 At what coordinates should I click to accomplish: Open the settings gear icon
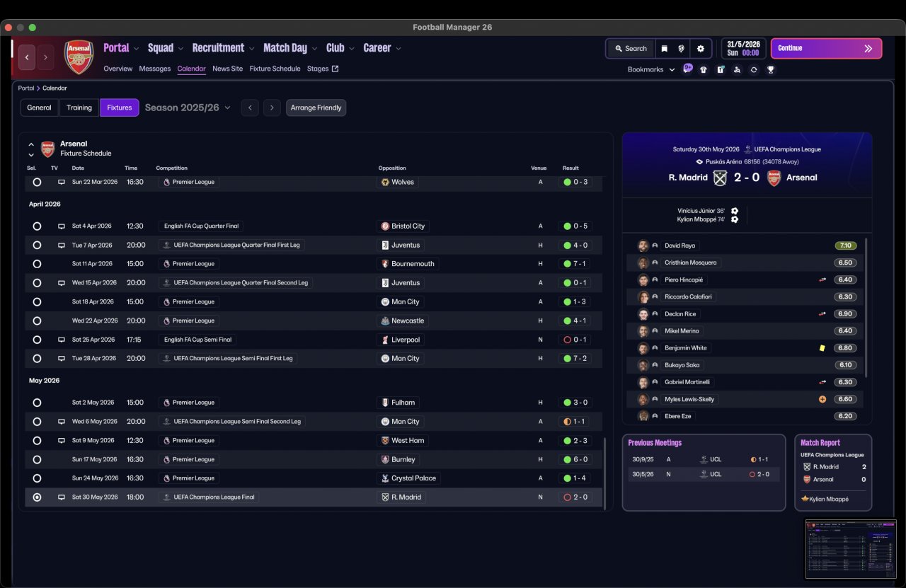pyautogui.click(x=701, y=49)
